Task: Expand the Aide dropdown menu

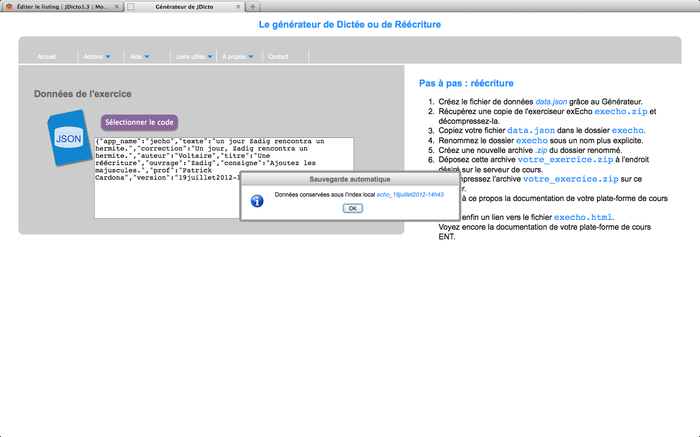Action: [x=141, y=57]
